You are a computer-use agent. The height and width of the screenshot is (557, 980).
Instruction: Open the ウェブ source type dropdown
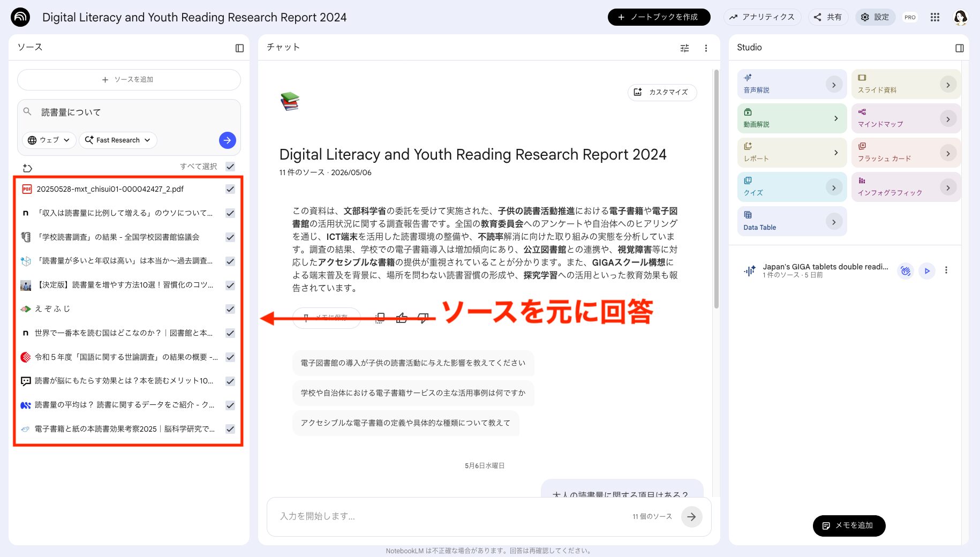[49, 140]
